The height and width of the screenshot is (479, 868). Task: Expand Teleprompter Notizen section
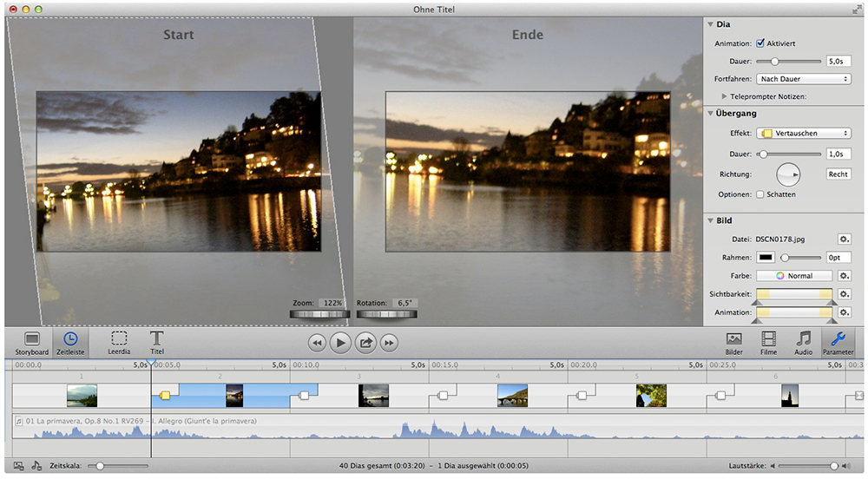(x=725, y=96)
